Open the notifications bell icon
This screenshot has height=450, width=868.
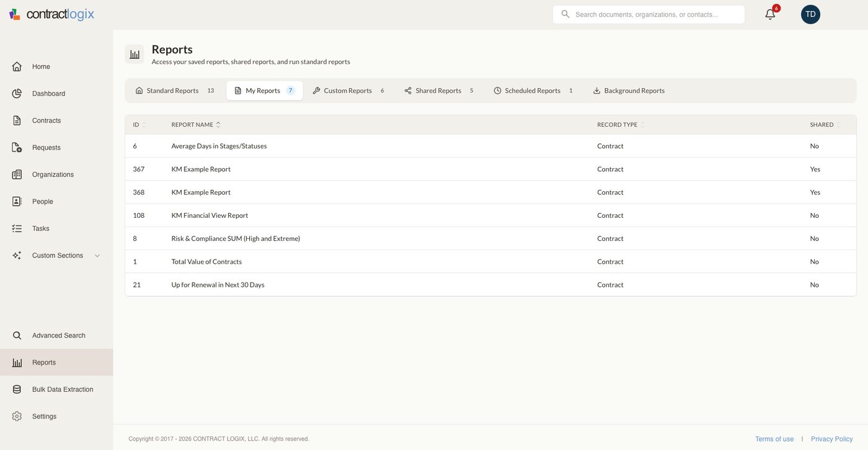click(x=770, y=14)
